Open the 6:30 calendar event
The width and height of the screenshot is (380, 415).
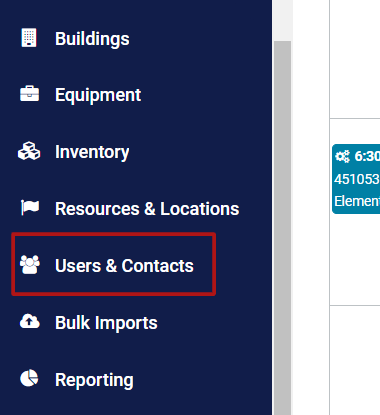[x=356, y=179]
